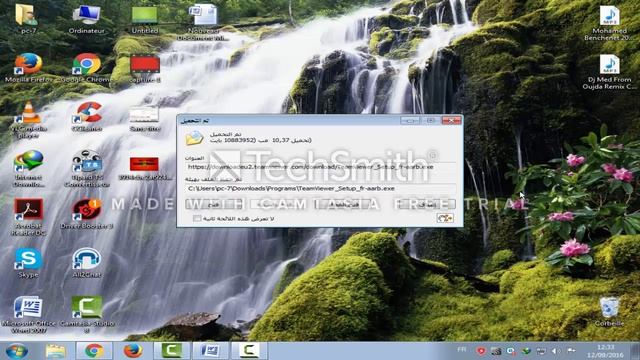This screenshot has width=640, height=360.
Task: Open the Corbeille recycle bin
Action: [x=609, y=312]
